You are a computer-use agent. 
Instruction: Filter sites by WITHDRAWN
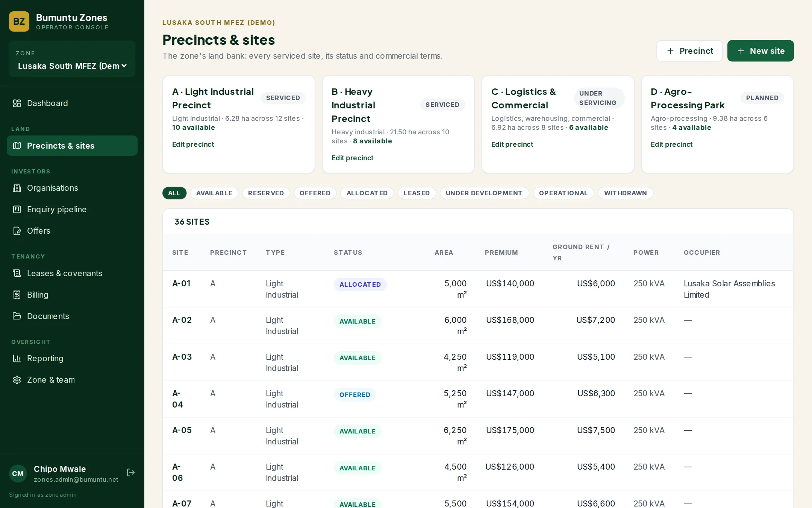pos(626,193)
